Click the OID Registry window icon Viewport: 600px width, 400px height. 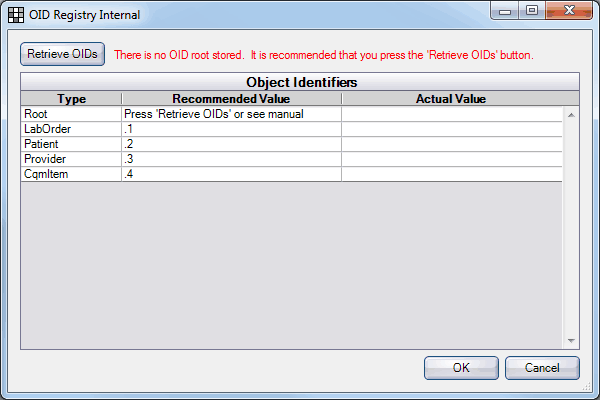coord(17,15)
